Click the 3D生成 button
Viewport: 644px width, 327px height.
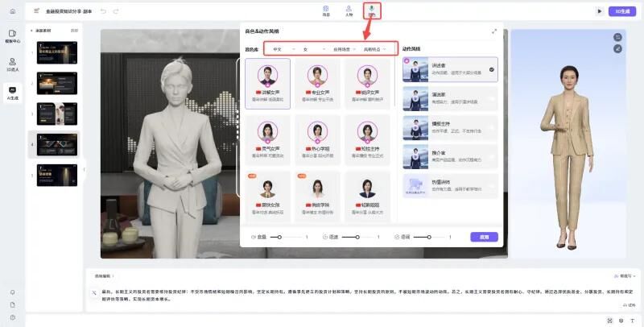(x=622, y=11)
